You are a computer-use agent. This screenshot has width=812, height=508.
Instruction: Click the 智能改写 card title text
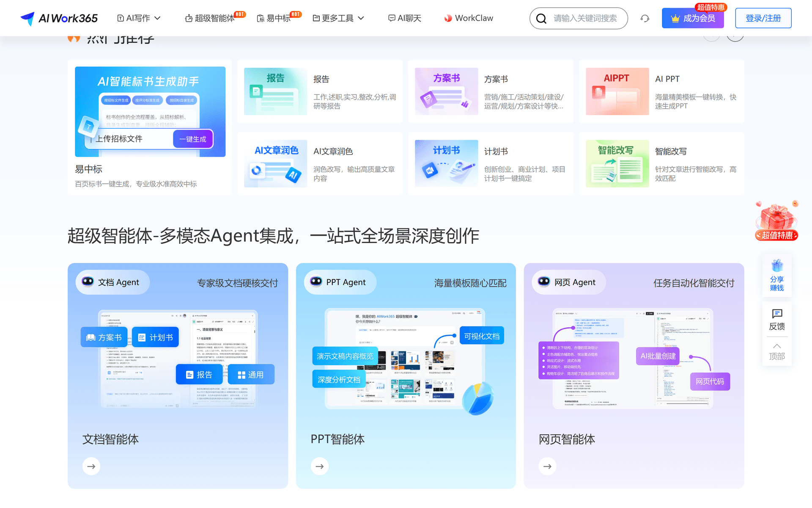(670, 151)
